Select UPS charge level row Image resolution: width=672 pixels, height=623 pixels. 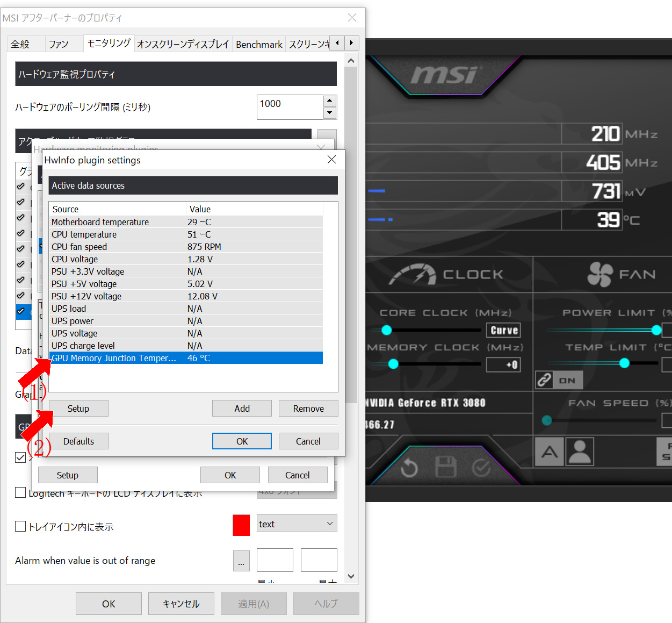click(186, 346)
